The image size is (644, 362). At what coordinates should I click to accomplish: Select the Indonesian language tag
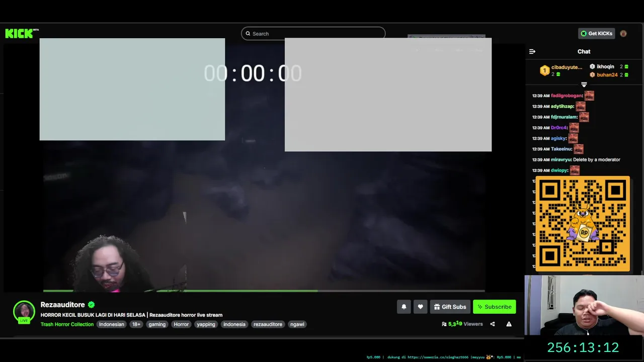click(111, 324)
